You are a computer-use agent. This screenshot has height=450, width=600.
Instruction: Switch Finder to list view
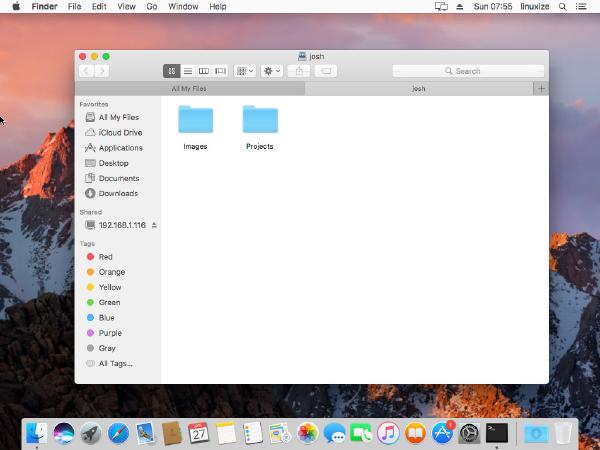188,71
